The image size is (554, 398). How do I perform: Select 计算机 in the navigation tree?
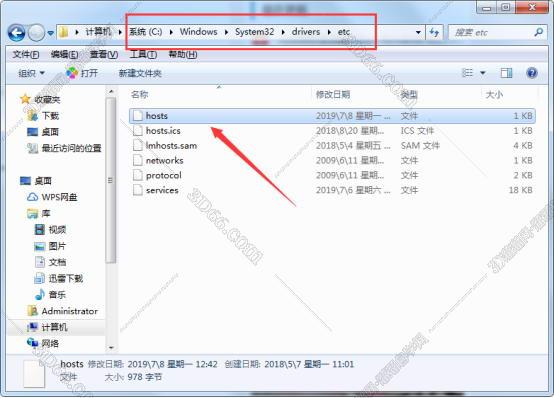pyautogui.click(x=54, y=327)
